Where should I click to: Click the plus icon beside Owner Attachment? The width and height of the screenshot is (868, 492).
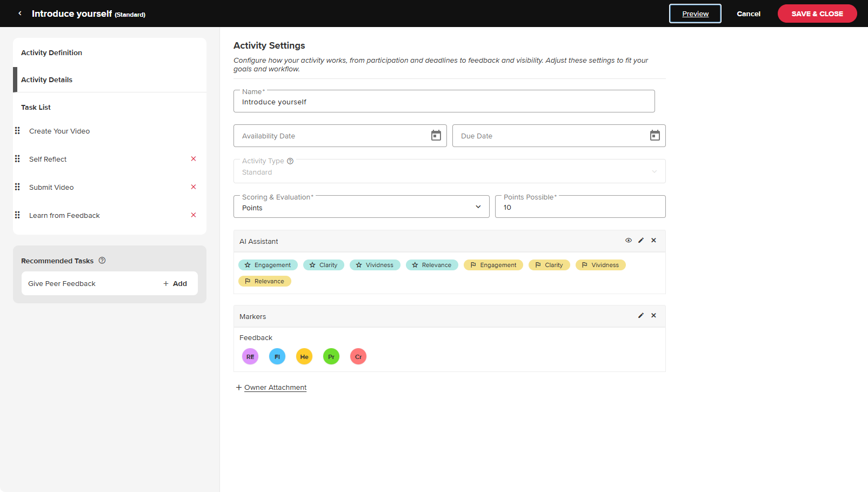[x=239, y=388]
